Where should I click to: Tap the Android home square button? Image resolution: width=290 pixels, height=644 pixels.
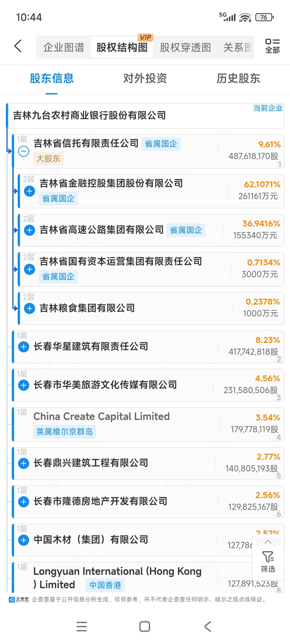(145, 627)
